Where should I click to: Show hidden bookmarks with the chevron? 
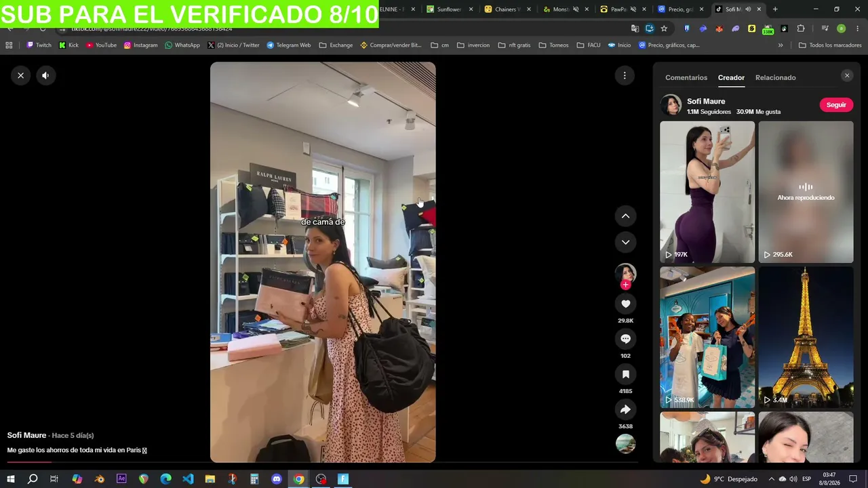pyautogui.click(x=781, y=45)
